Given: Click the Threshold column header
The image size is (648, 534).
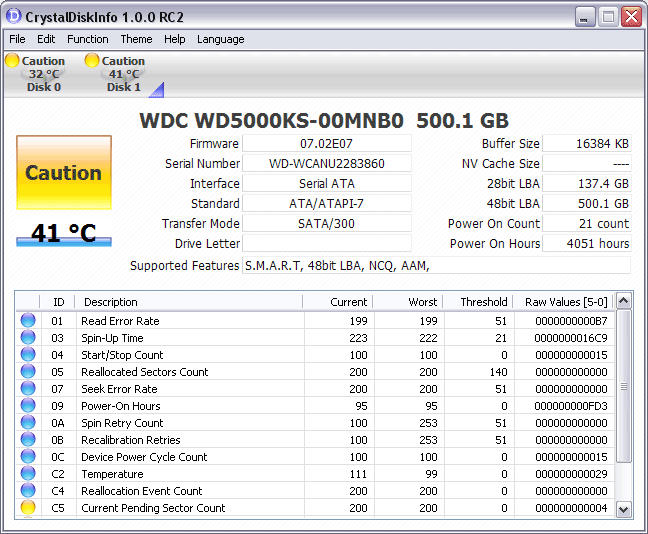Looking at the screenshot, I should click(478, 302).
